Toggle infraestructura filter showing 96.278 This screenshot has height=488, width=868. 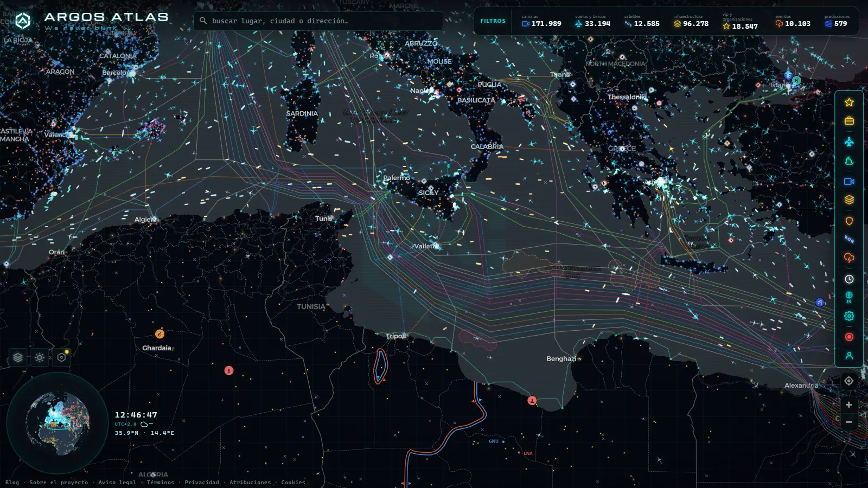[691, 21]
